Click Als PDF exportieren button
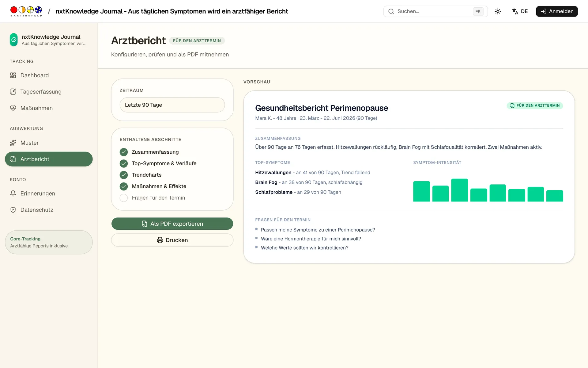588x368 pixels. [172, 224]
